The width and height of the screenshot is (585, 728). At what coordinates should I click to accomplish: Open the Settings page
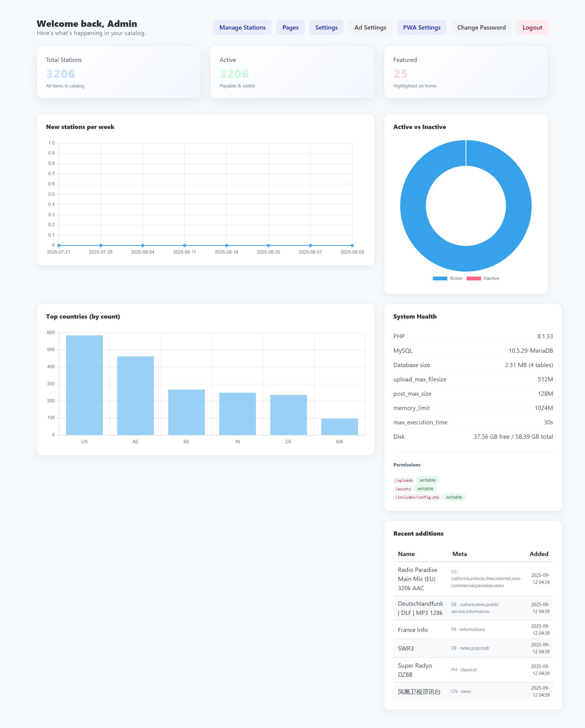326,27
